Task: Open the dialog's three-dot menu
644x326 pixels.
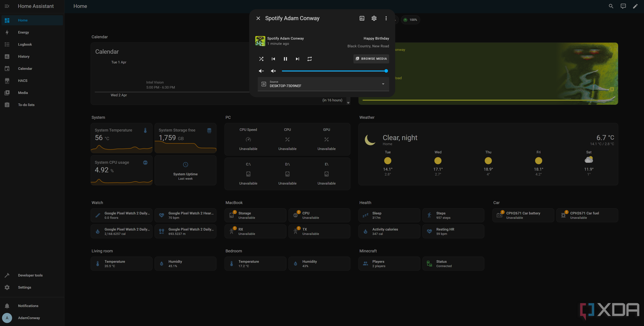Action: 386,18
